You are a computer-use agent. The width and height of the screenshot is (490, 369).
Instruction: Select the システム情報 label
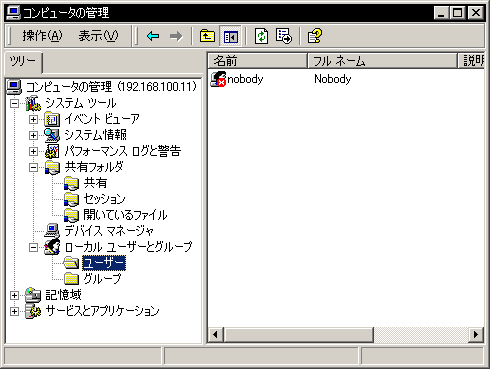pos(95,135)
